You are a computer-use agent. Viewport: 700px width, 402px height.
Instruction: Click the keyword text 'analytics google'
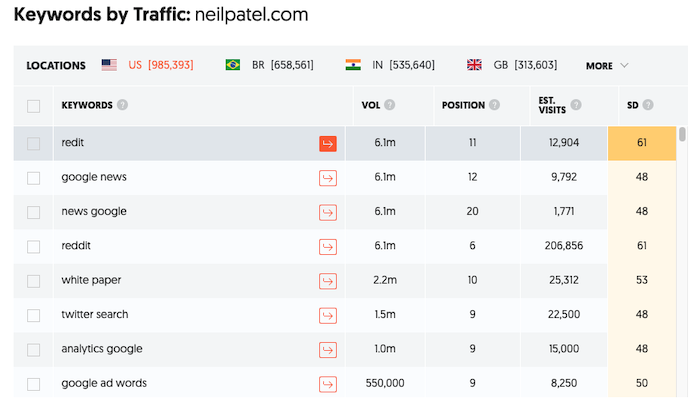click(x=102, y=349)
